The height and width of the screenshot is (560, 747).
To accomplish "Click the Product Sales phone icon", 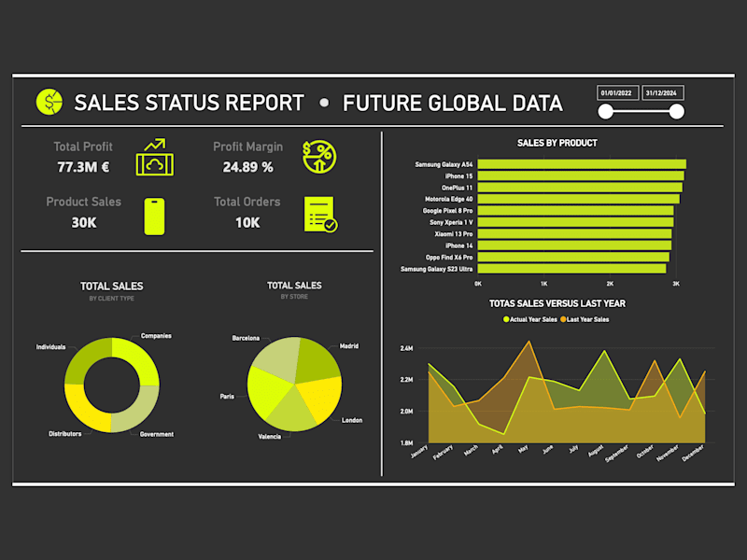I will click(x=154, y=217).
